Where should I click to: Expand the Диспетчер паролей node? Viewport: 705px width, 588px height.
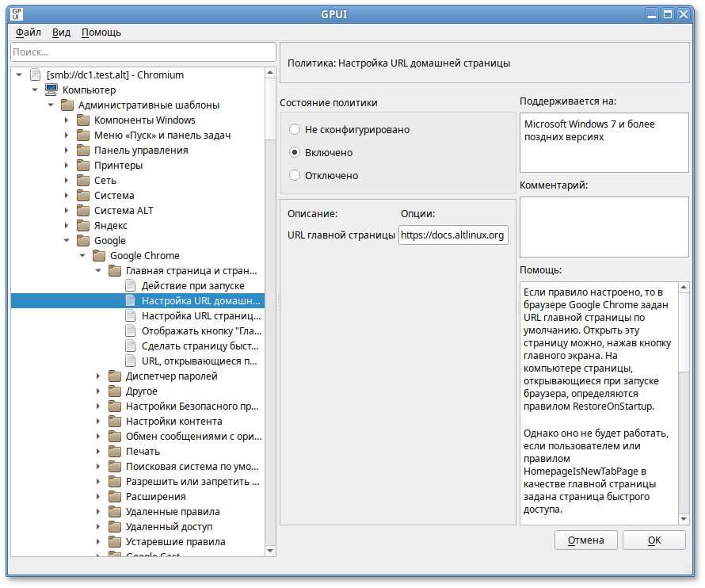tap(99, 376)
